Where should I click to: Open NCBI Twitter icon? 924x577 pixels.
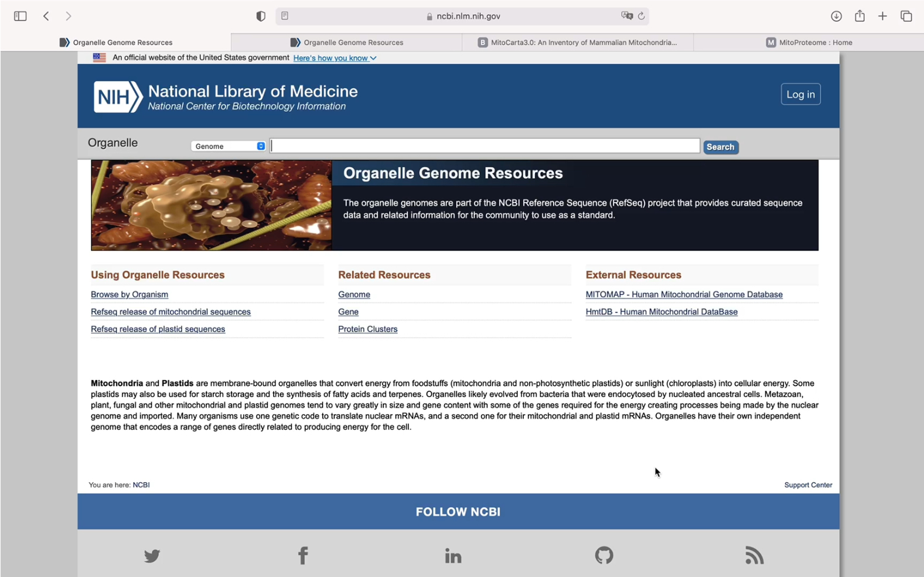[152, 555]
